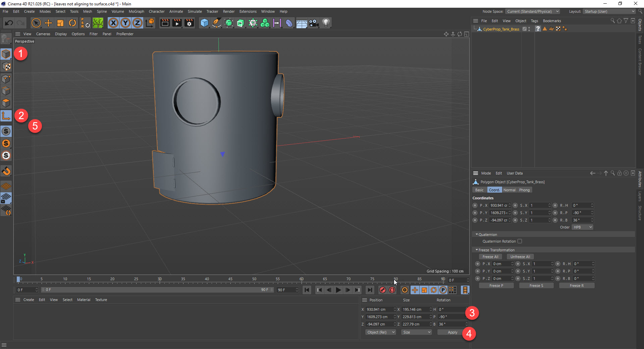
Task: Toggle the Z-axis lock
Action: (138, 23)
